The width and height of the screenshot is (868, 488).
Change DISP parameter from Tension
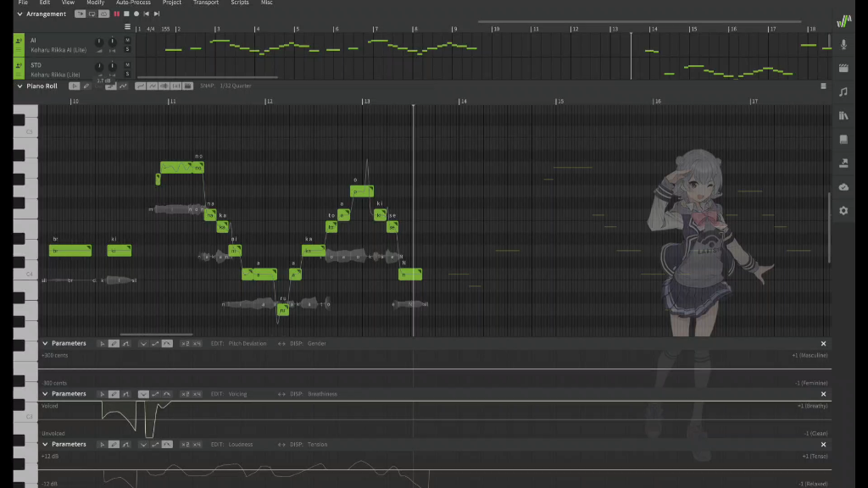click(317, 444)
